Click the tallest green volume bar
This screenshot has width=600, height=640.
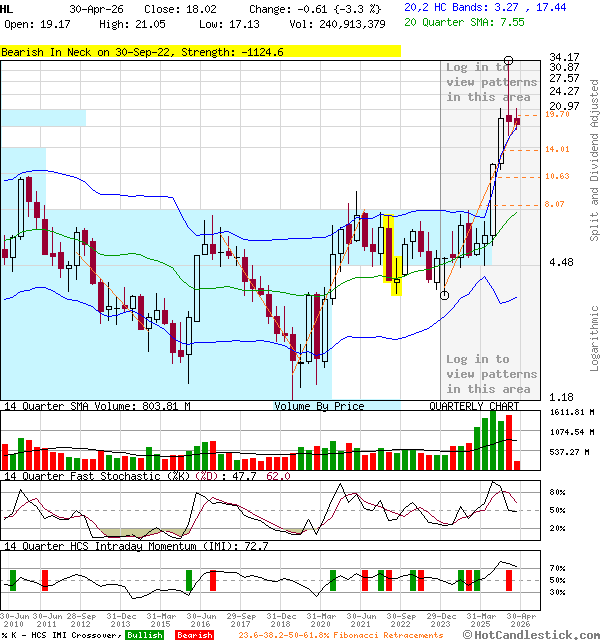493,440
